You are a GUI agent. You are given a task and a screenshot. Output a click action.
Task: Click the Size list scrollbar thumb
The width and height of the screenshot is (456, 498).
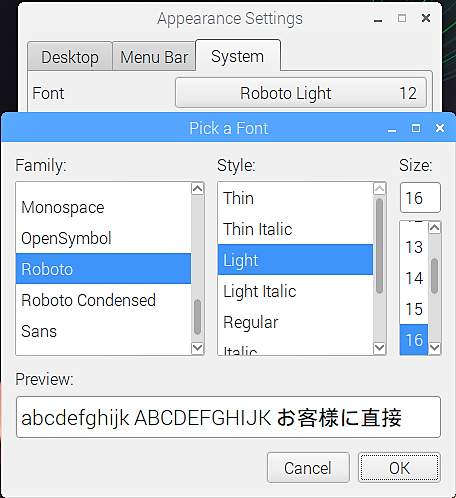(435, 276)
